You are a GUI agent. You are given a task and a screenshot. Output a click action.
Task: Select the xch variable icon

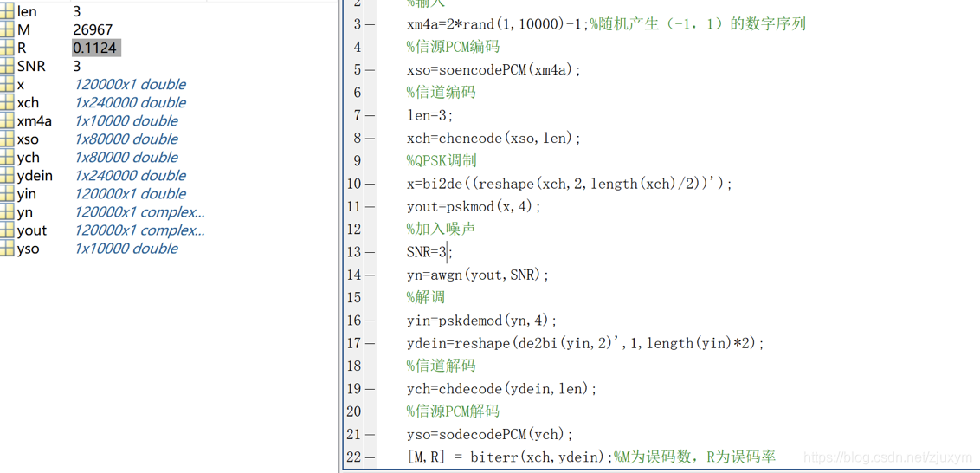(x=6, y=102)
